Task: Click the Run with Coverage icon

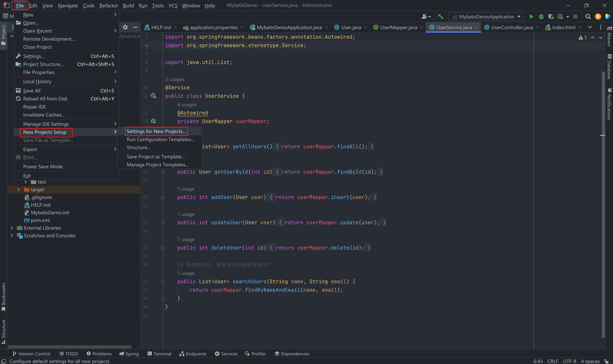Action: pos(551,16)
